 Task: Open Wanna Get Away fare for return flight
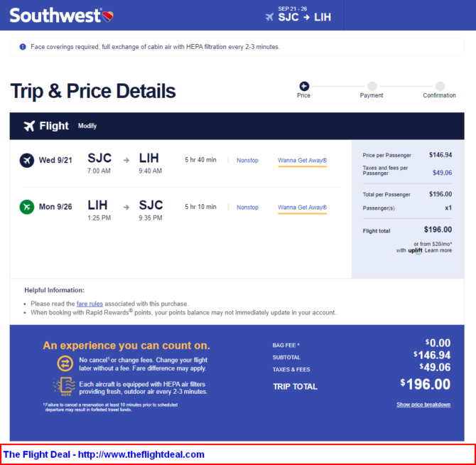(x=303, y=208)
